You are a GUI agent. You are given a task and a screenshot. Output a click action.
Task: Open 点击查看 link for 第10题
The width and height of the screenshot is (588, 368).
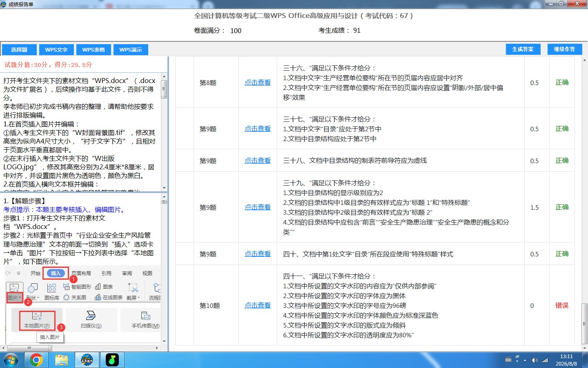point(258,305)
